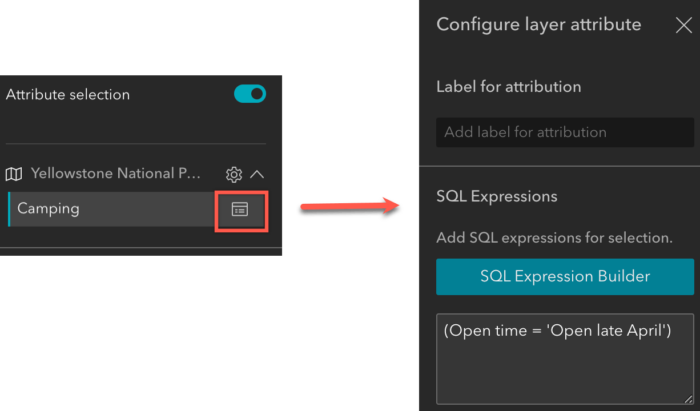Viewport: 700px width, 411px height.
Task: Click the map icon beside Yellowstone layer
Action: click(14, 174)
